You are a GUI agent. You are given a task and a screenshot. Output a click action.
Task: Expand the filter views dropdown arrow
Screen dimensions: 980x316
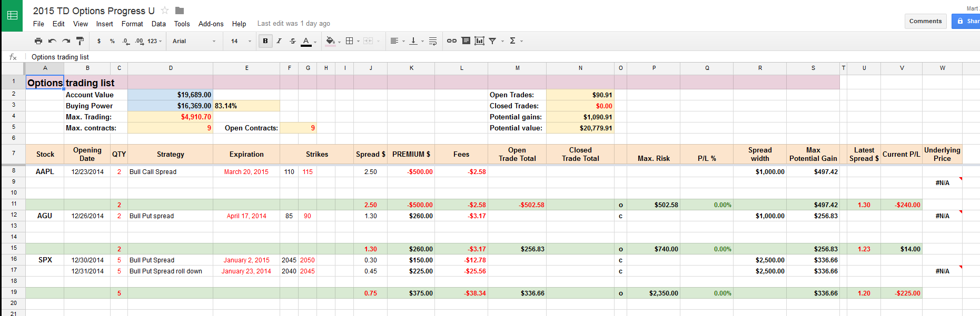(x=502, y=41)
